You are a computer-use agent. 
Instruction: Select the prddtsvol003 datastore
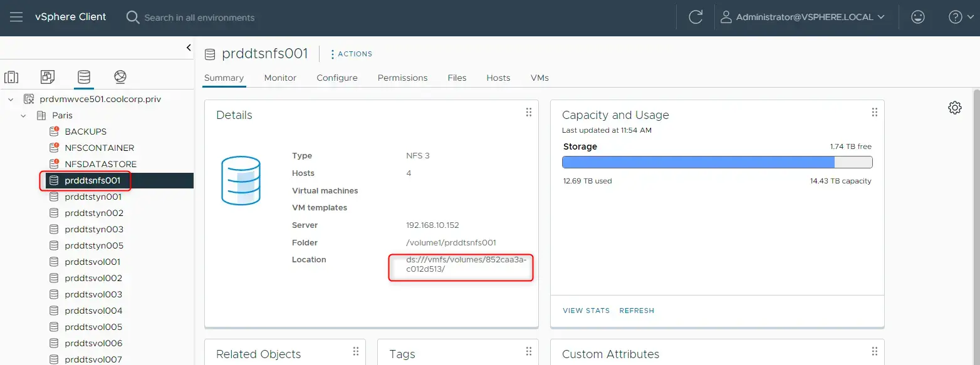point(93,294)
